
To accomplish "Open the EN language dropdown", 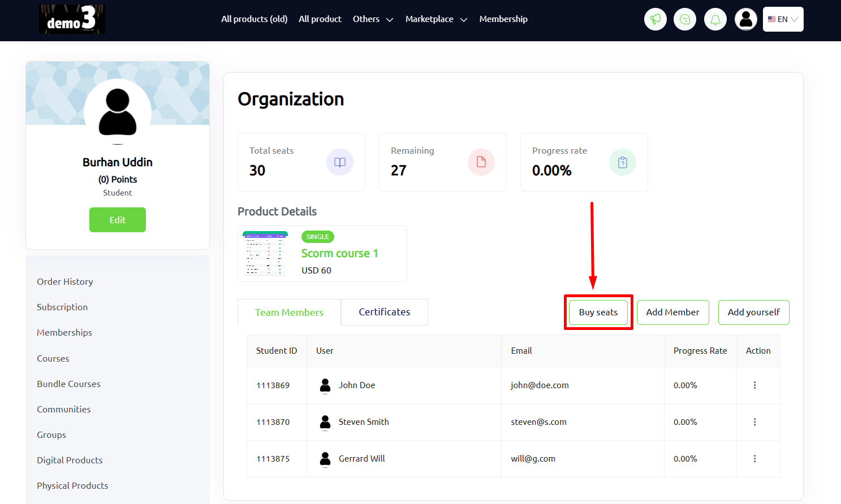I will click(x=783, y=19).
